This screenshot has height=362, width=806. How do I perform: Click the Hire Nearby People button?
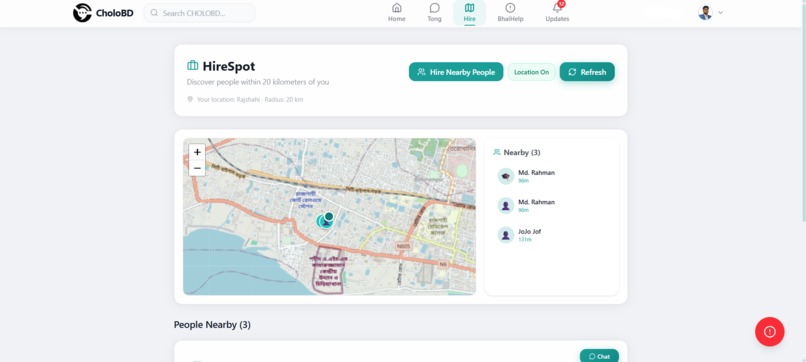coord(456,72)
